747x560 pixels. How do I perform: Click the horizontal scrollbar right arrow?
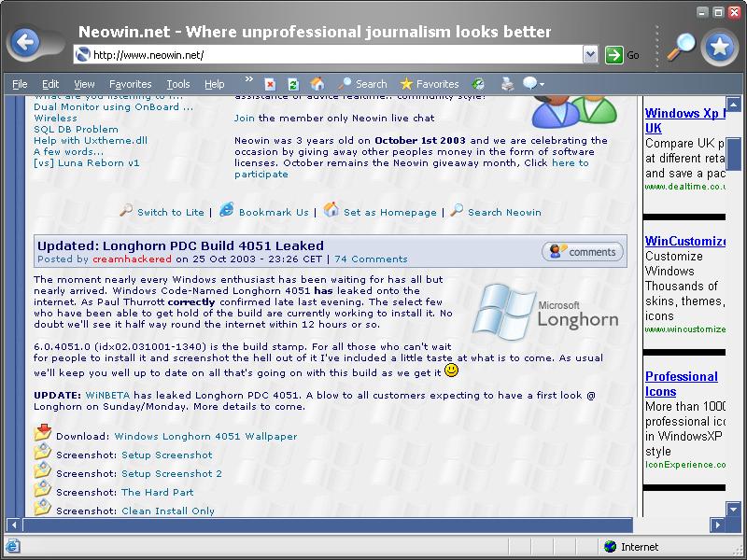(717, 525)
